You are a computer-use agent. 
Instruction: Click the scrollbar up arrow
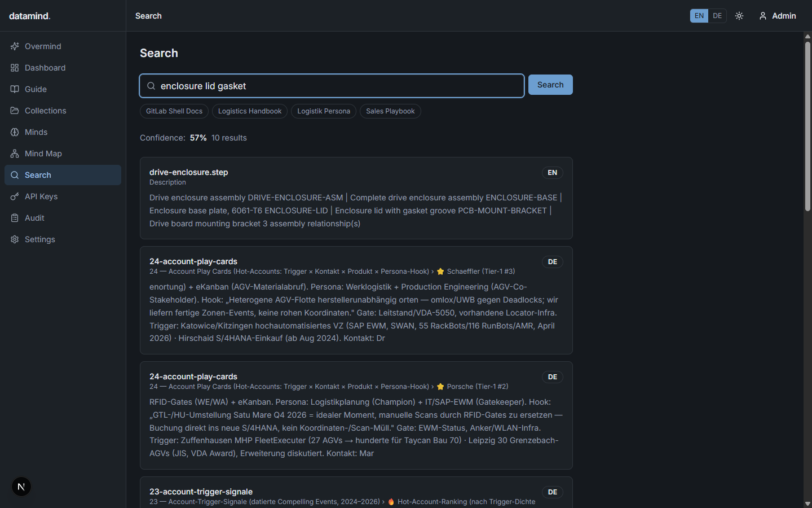click(x=807, y=36)
